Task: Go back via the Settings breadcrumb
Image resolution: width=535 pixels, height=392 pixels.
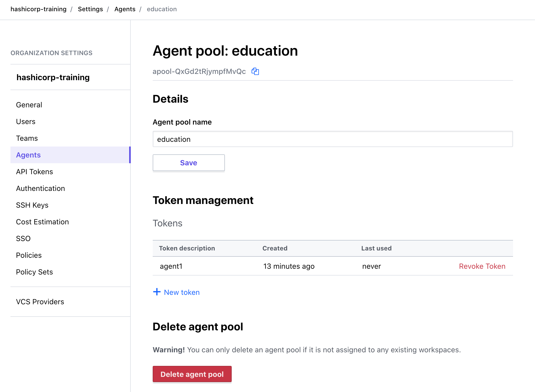Action: click(x=90, y=9)
